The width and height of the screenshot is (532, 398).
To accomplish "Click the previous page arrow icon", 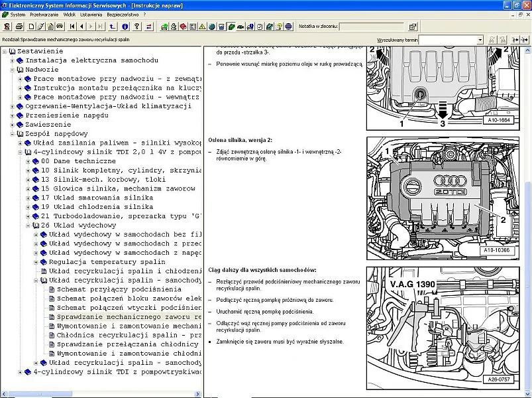I will [81, 27].
